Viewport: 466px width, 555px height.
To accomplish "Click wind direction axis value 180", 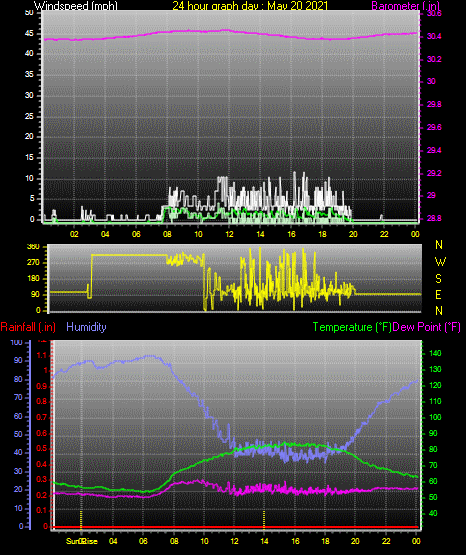I will (33, 279).
